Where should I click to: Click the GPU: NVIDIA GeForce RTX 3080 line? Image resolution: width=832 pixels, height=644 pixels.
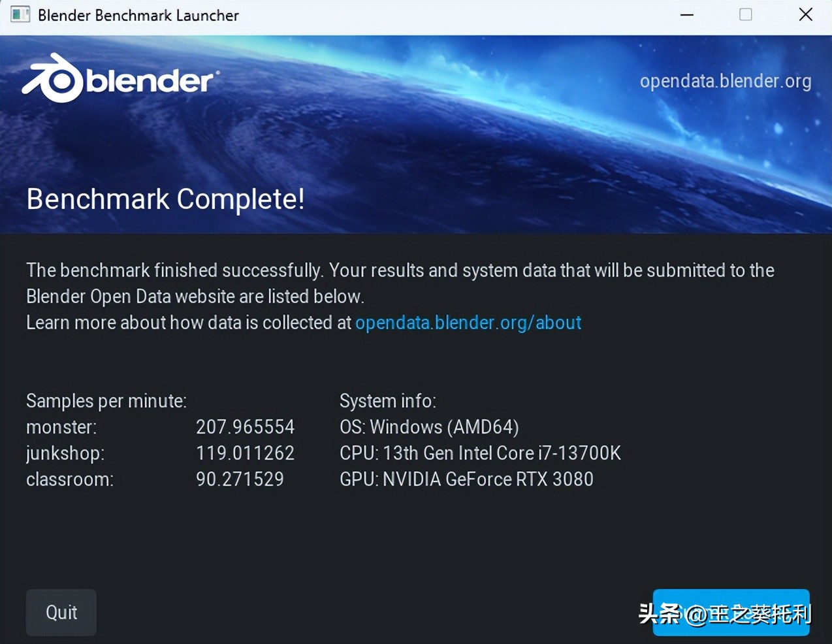click(x=466, y=479)
